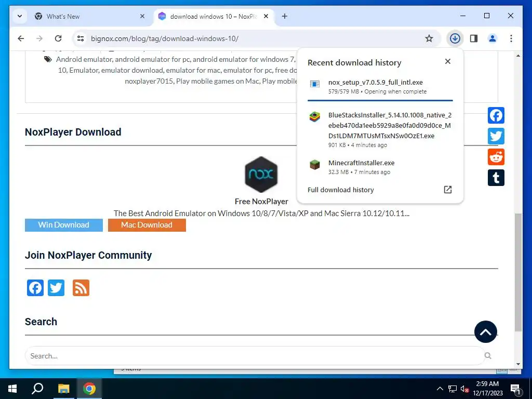532x399 pixels.
Task: Reload the bignox page
Action: (x=58, y=38)
